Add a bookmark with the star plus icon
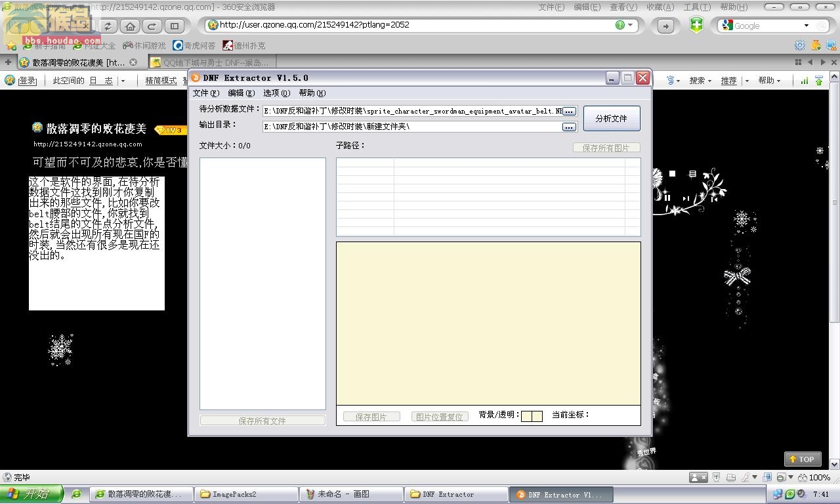Viewport: 840px width, 504px height. click(x=11, y=46)
